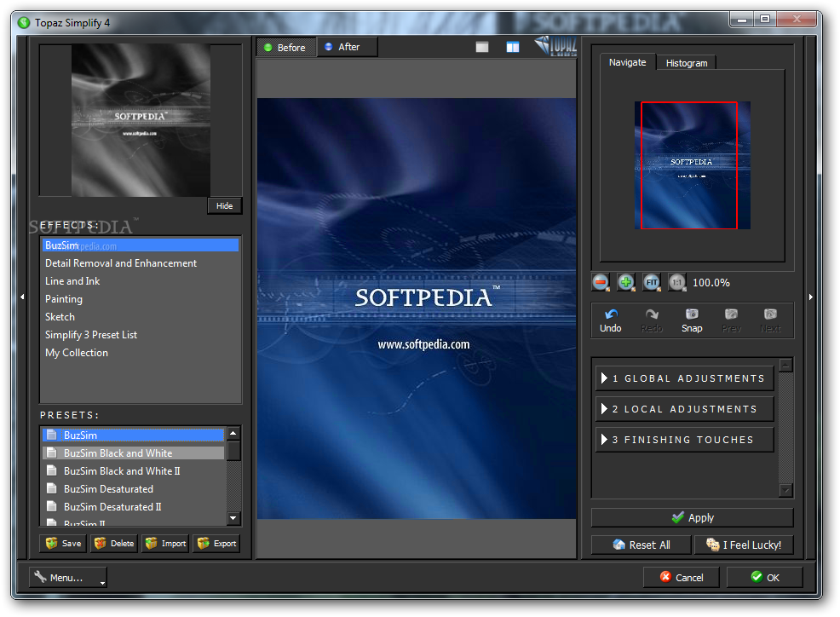This screenshot has height=617, width=840.
Task: Click the navigator thumbnail red viewport
Action: click(689, 165)
